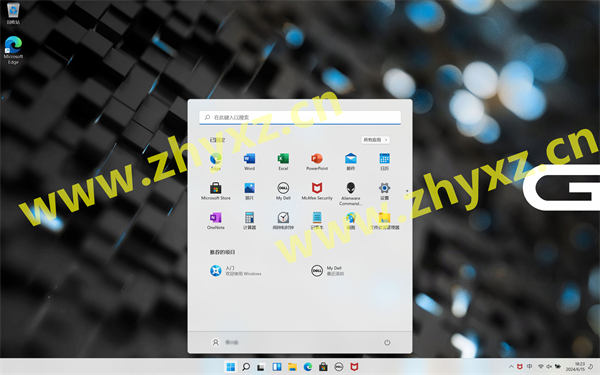Open the Calculator app
Screen dimensions: 600x375
tap(249, 220)
